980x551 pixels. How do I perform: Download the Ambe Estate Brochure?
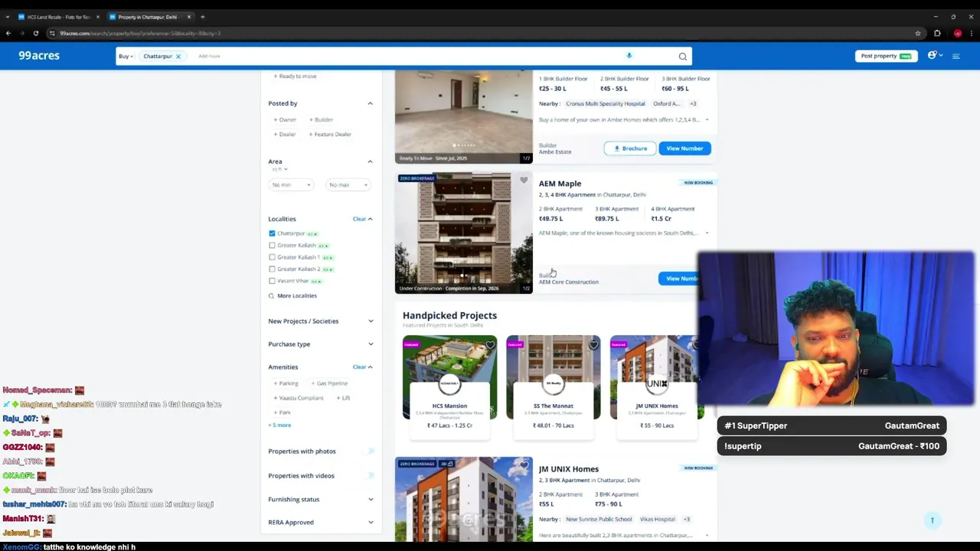click(630, 148)
